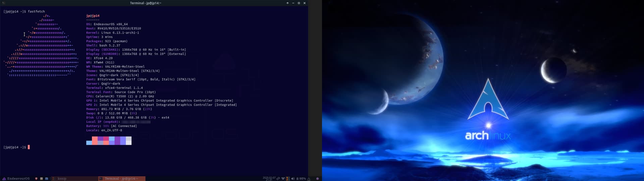The height and width of the screenshot is (181, 644).
Task: Open the scissors ksnip tray icon
Action: (x=283, y=179)
